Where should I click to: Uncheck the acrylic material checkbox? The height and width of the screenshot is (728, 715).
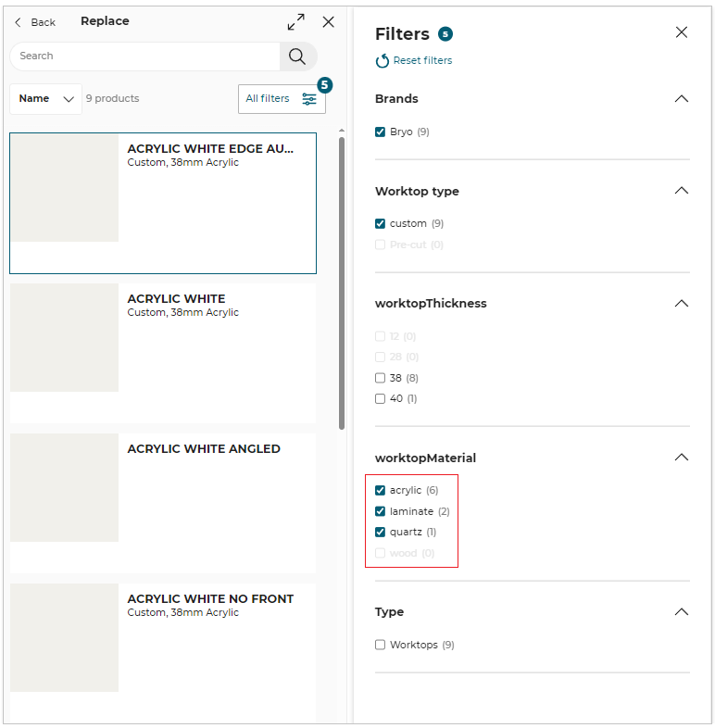(380, 491)
